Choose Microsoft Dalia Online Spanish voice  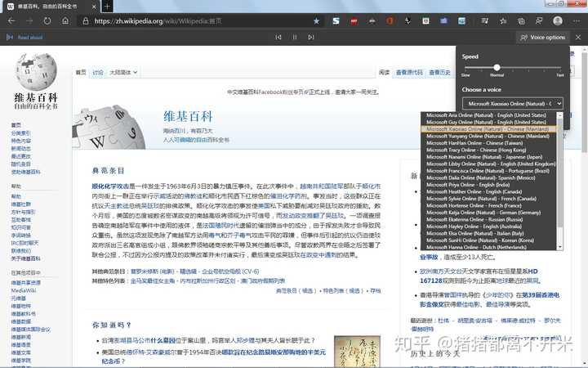coord(488,177)
